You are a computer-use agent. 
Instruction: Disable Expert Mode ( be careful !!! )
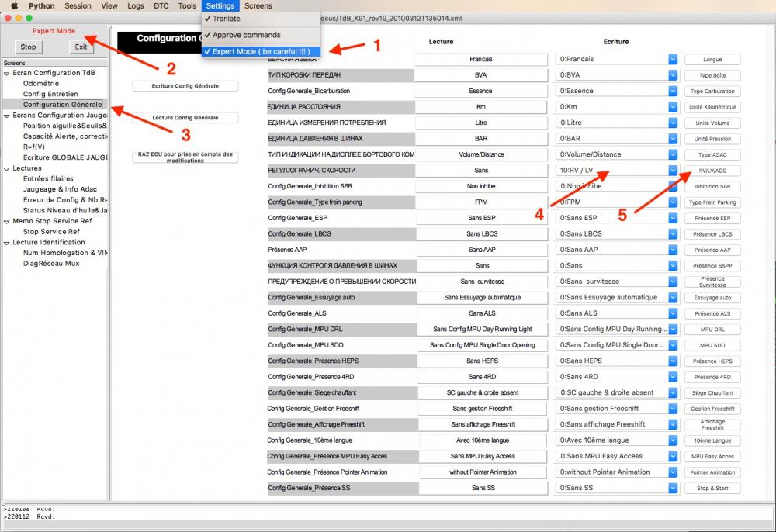click(262, 51)
